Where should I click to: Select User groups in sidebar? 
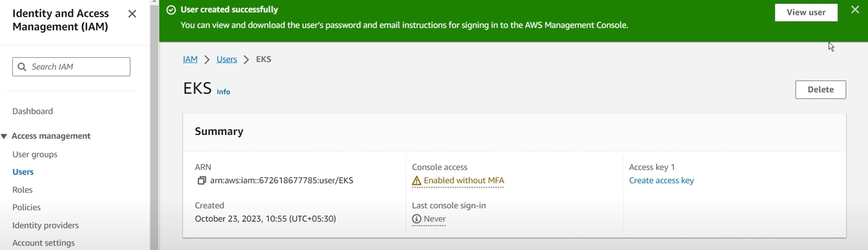[35, 154]
